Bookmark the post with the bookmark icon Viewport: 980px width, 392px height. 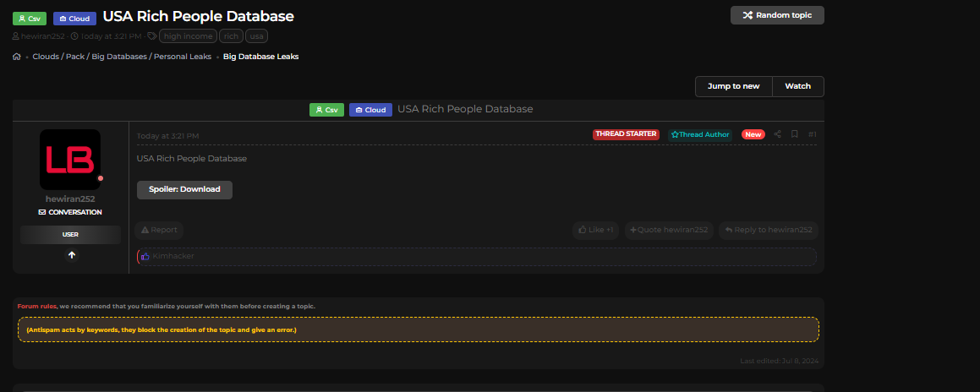[x=794, y=134]
